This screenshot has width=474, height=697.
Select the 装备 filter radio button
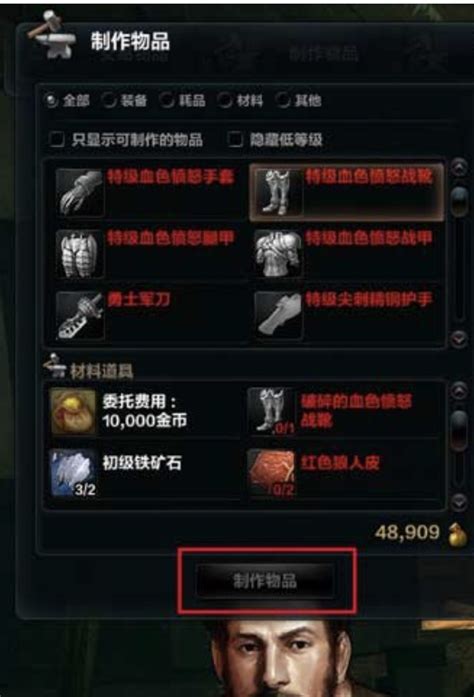108,101
